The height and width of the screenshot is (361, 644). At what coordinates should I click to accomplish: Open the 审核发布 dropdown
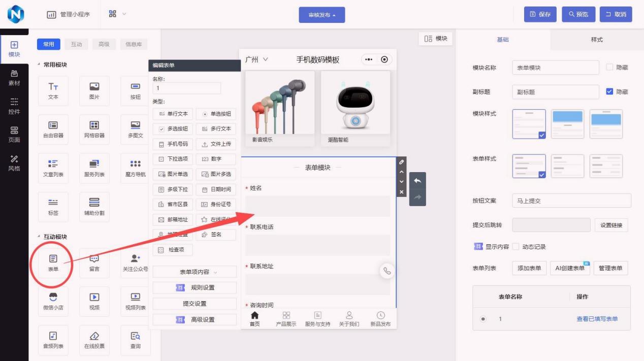tap(321, 15)
